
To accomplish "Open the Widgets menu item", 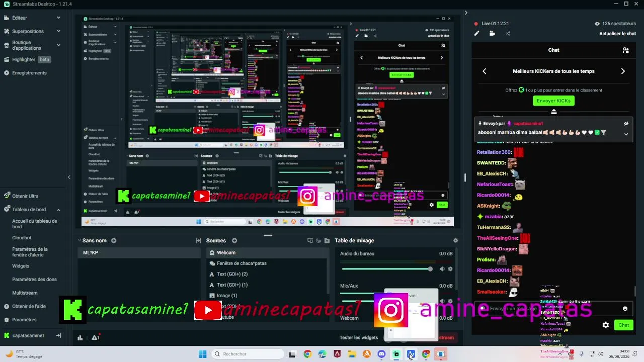I will tap(21, 266).
